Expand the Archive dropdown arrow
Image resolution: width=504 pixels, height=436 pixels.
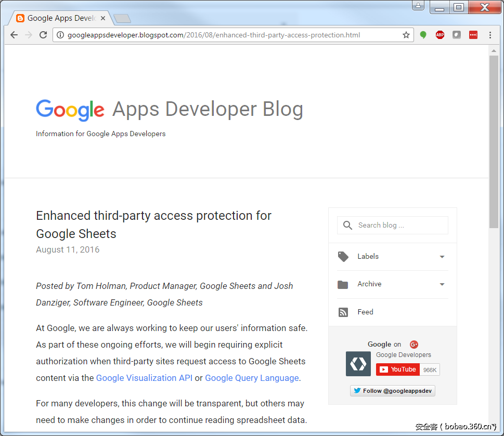(x=442, y=284)
